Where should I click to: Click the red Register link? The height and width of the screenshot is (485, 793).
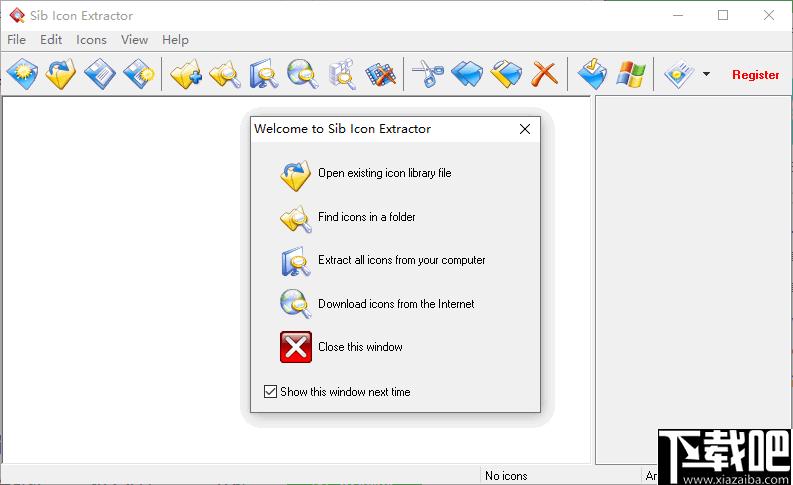pos(756,75)
